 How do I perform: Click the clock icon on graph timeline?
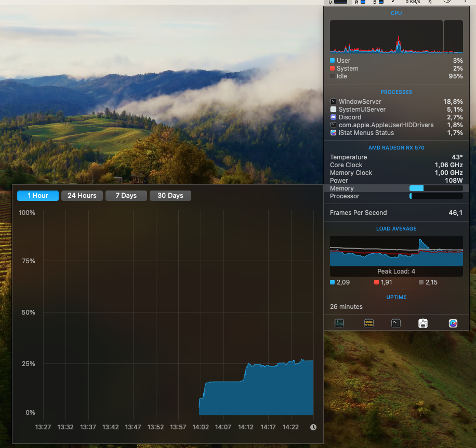pyautogui.click(x=313, y=427)
